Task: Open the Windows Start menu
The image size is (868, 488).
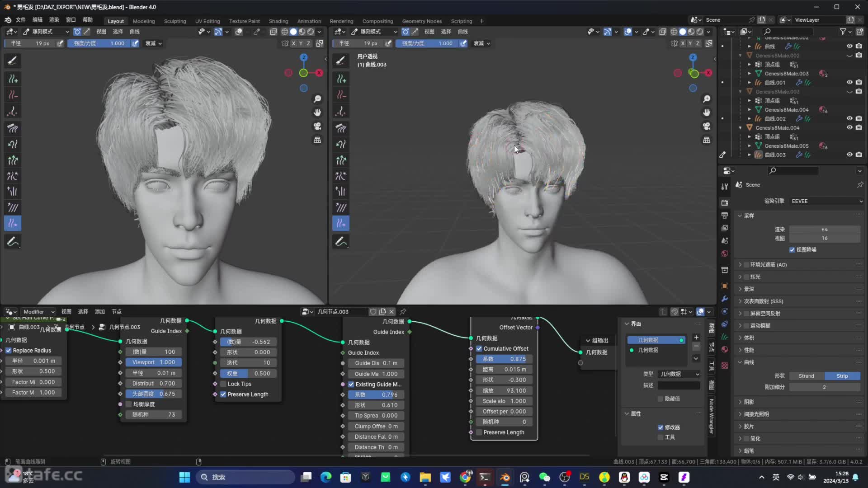Action: click(184, 477)
